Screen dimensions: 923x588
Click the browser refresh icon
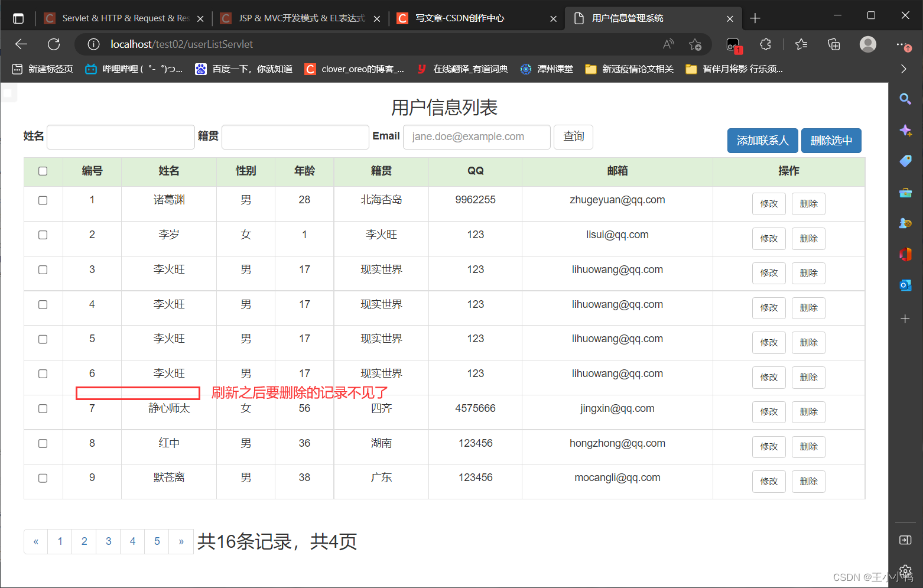54,44
